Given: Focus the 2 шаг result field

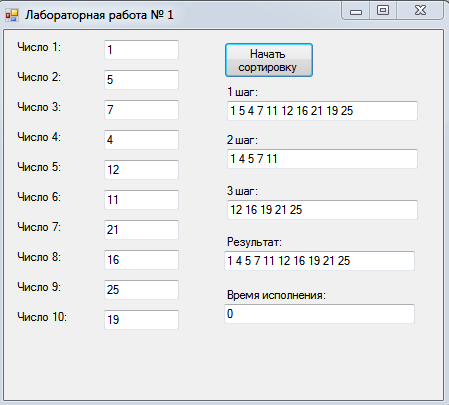Looking at the screenshot, I should click(322, 159).
